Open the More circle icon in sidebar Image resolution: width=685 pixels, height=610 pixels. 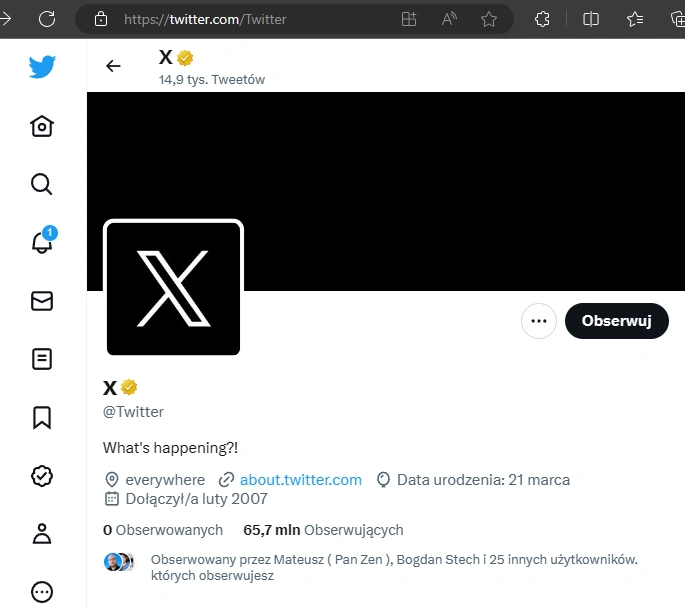[42, 592]
